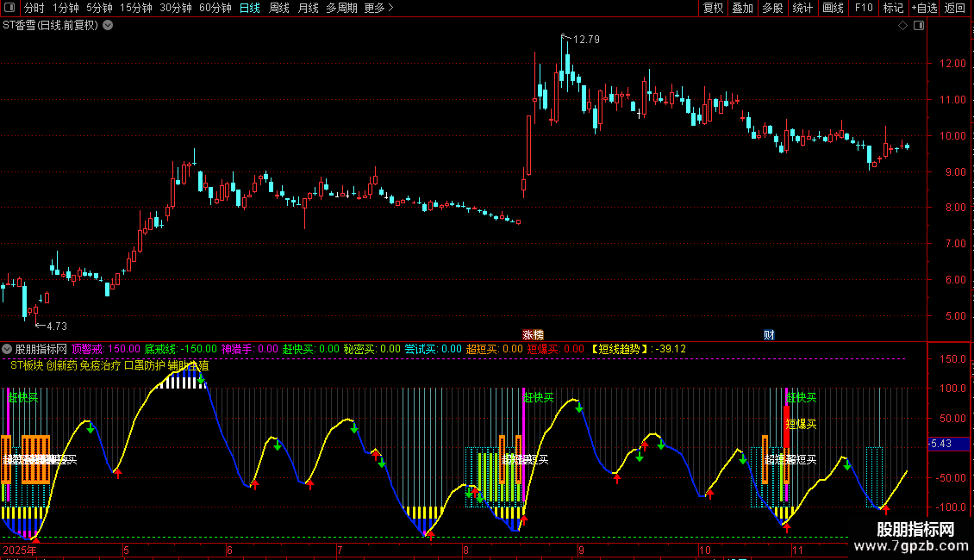Expand the 股朋指标网 indicator dropdown arrow
974x560 pixels.
(x=7, y=349)
